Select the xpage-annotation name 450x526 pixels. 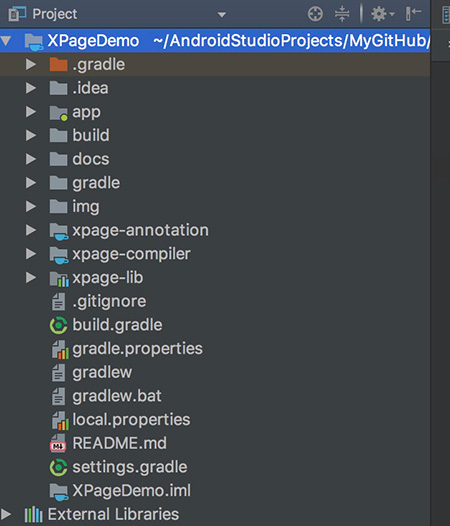click(x=140, y=230)
